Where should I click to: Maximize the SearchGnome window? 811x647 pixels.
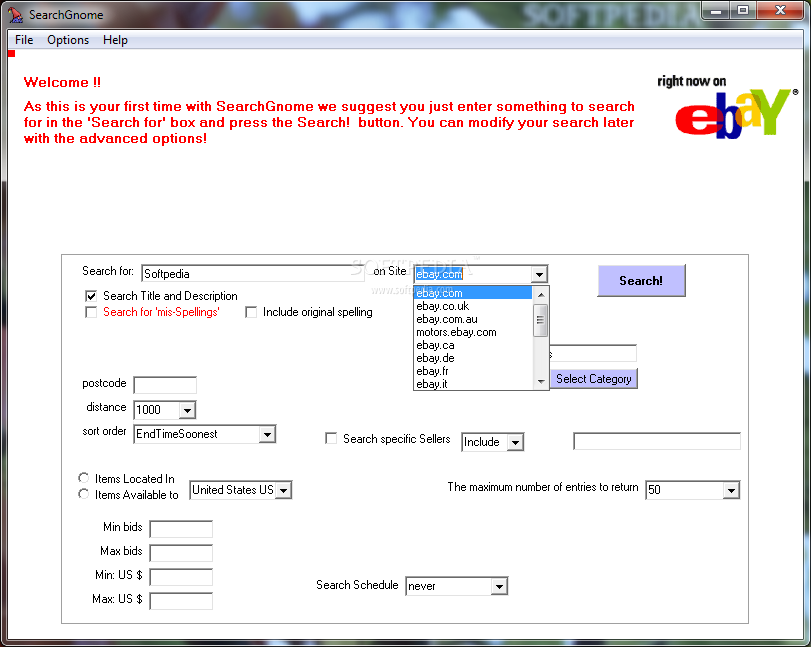pos(743,10)
